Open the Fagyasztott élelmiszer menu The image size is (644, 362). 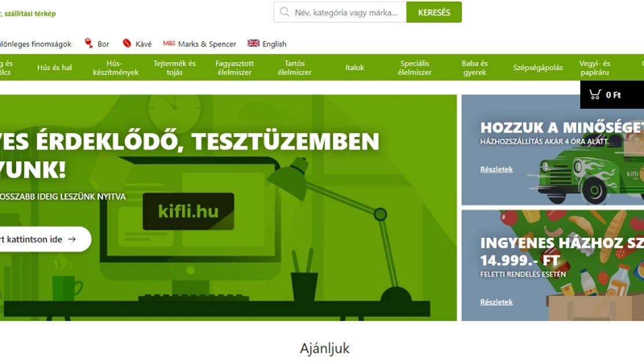pos(234,68)
